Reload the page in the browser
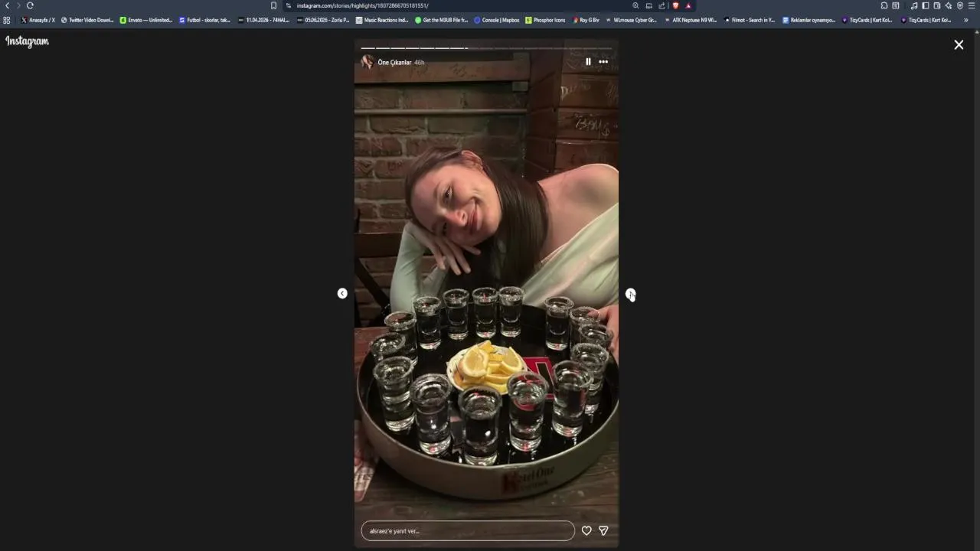Image resolution: width=980 pixels, height=551 pixels. coord(30,5)
